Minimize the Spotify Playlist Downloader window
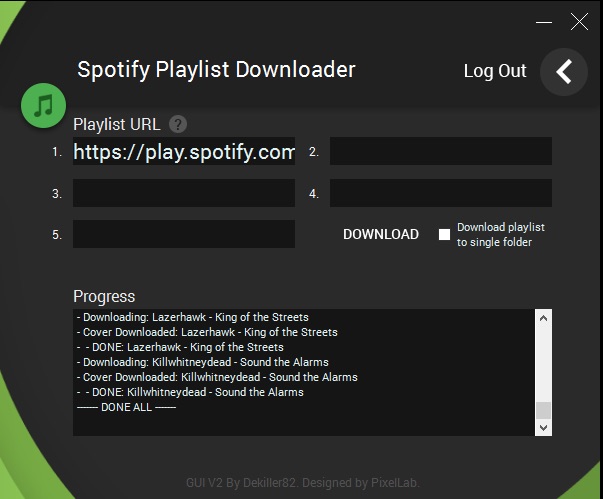 [x=544, y=22]
